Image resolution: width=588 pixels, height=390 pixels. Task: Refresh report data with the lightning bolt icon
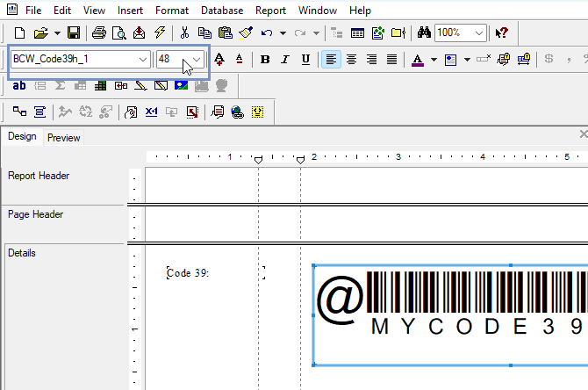(x=160, y=32)
